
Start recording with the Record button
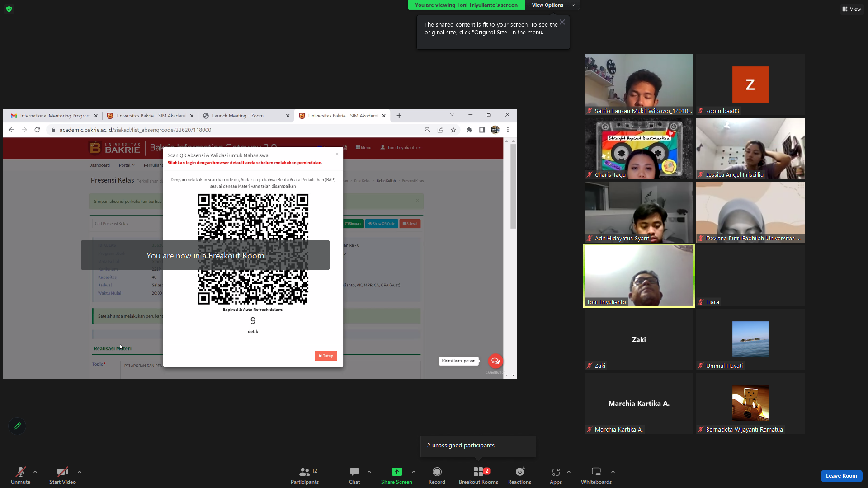[437, 475]
